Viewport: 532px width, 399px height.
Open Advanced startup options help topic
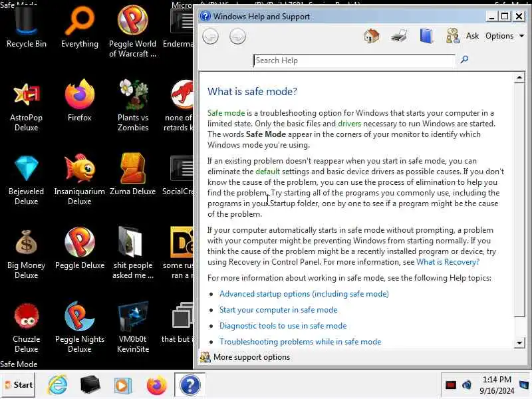[x=304, y=294]
